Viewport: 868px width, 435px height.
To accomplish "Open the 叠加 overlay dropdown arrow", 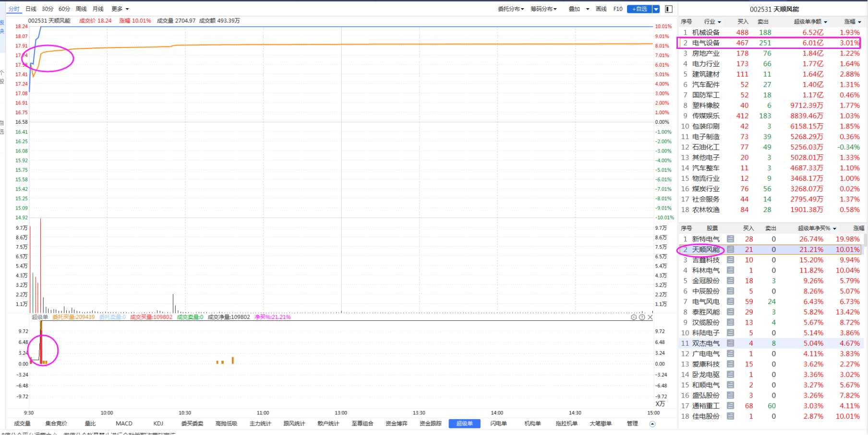I will click(x=588, y=9).
